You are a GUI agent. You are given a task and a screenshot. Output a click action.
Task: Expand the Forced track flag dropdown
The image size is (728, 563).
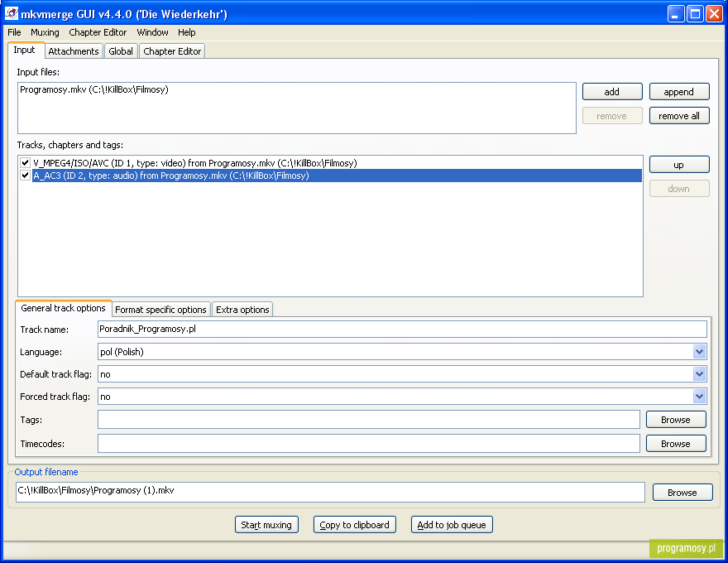pyautogui.click(x=699, y=397)
